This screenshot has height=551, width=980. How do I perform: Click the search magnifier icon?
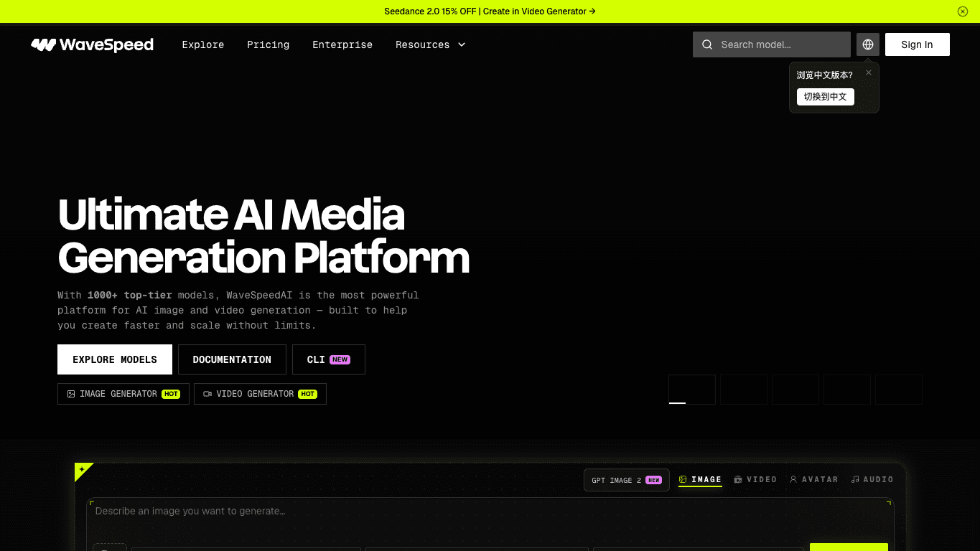pos(707,44)
